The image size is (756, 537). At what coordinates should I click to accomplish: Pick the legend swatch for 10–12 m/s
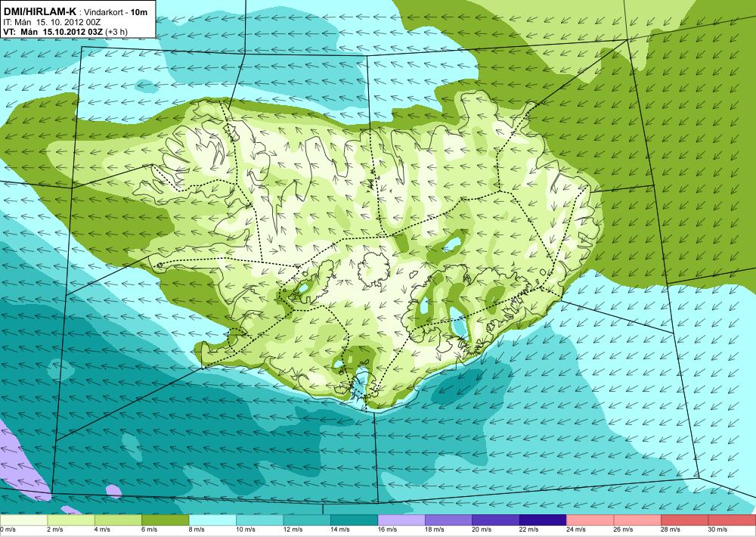260,520
